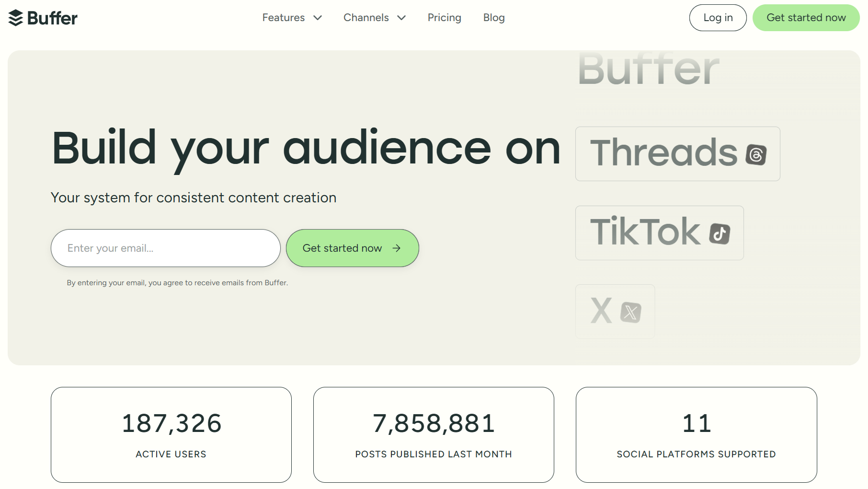Click the 187,326 active users figure
The height and width of the screenshot is (489, 868).
171,424
